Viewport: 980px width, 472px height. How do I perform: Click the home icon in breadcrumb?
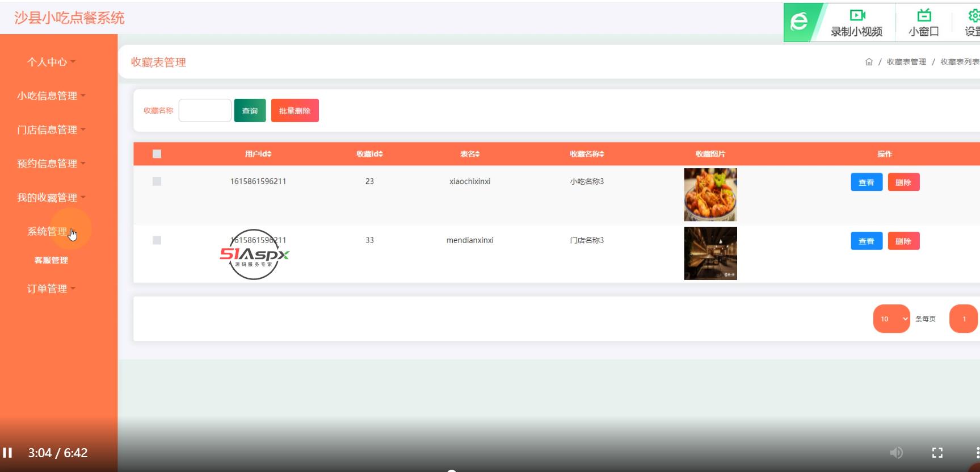[x=869, y=62]
